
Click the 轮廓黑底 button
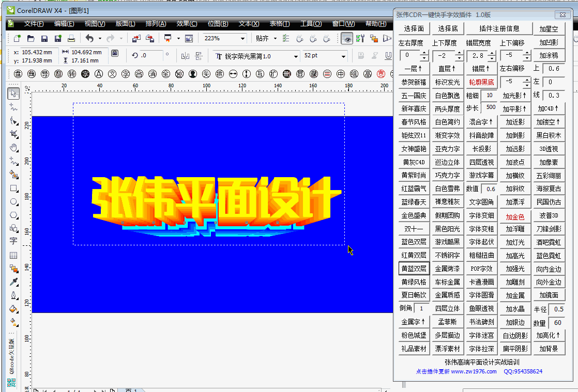tap(481, 82)
